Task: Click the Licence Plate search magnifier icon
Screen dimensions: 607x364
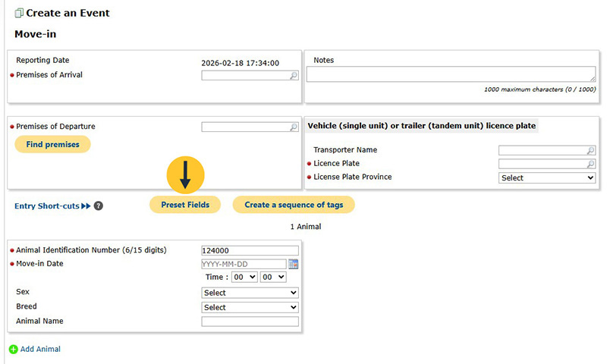Action: coord(590,164)
